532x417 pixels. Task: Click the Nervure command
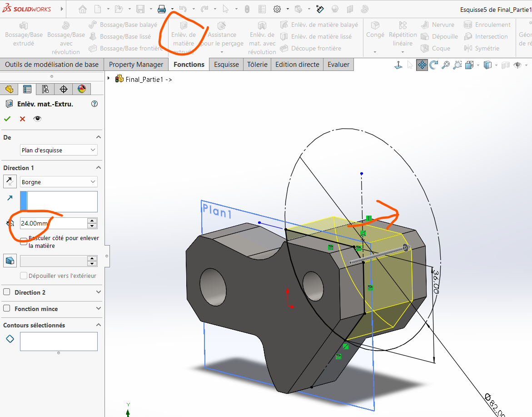[x=438, y=25]
